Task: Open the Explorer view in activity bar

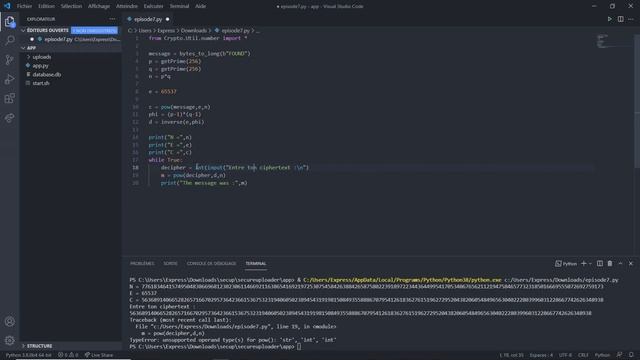Action: pos(9,22)
